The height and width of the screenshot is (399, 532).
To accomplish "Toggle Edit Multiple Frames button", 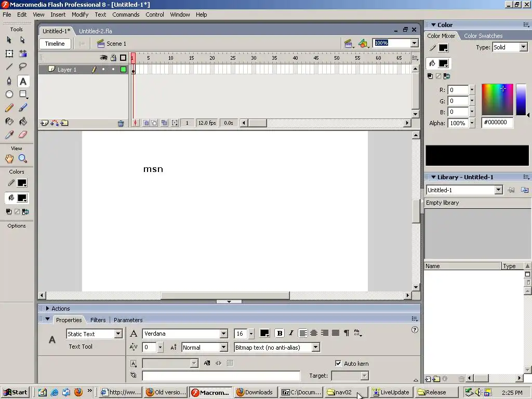I will pos(164,123).
